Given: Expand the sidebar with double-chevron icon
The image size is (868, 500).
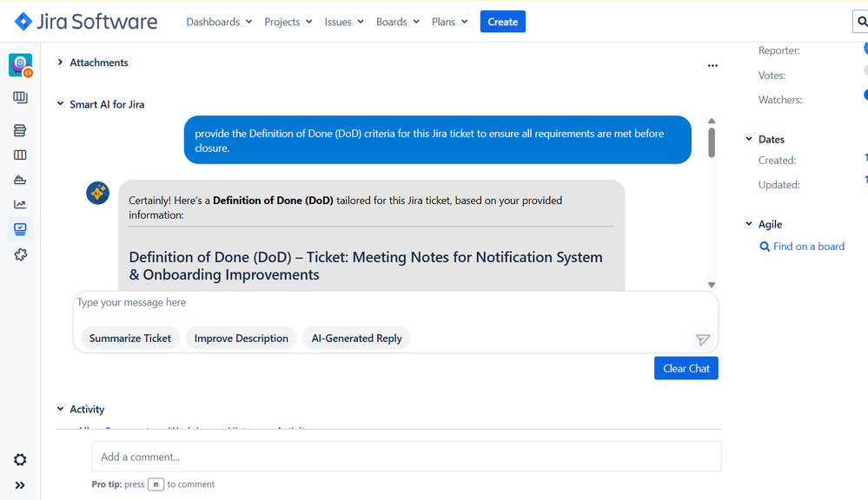Looking at the screenshot, I should 20,485.
